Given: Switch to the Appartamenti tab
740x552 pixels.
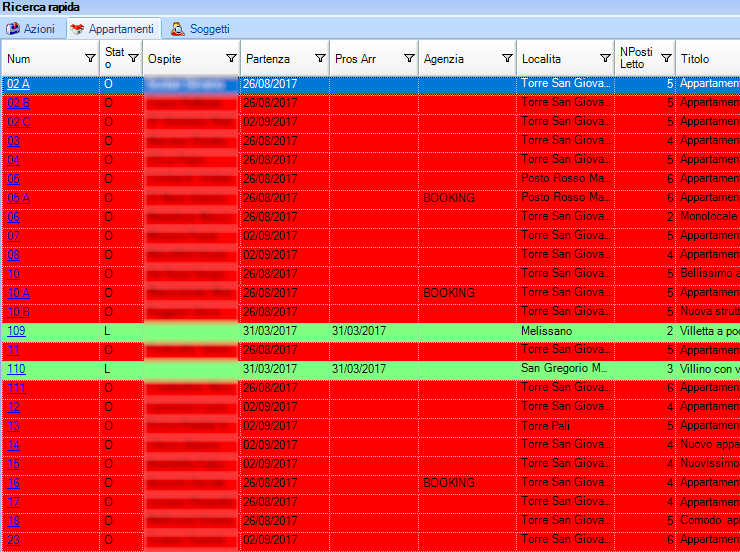Looking at the screenshot, I should point(112,29).
